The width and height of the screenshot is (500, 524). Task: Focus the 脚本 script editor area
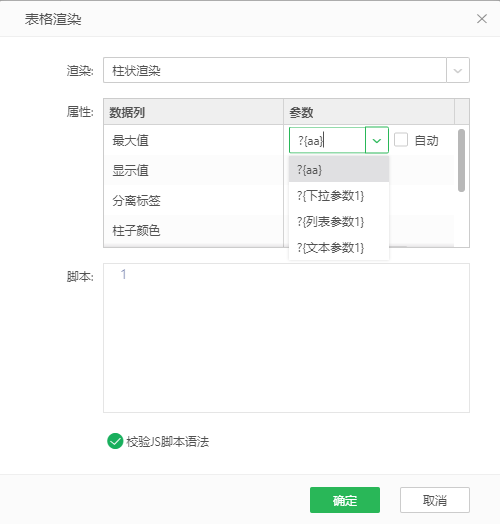pos(286,338)
